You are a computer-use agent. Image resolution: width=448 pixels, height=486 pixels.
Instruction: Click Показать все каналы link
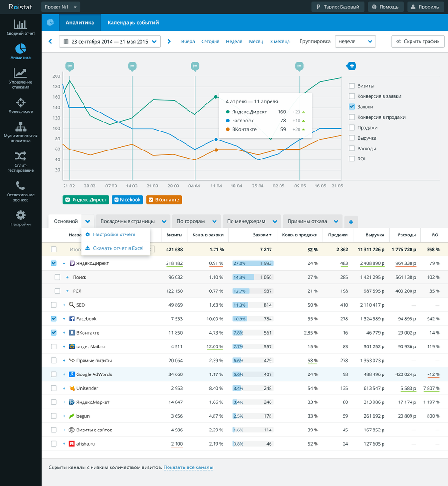click(188, 467)
